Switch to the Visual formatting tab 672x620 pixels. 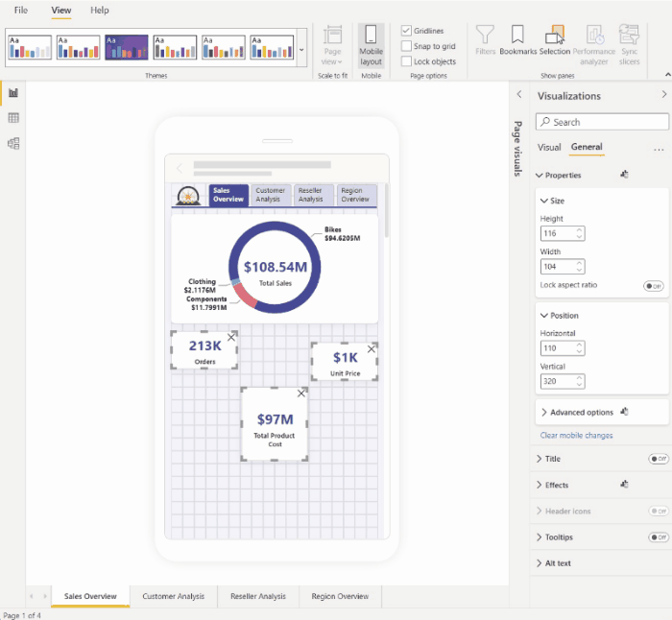click(549, 148)
